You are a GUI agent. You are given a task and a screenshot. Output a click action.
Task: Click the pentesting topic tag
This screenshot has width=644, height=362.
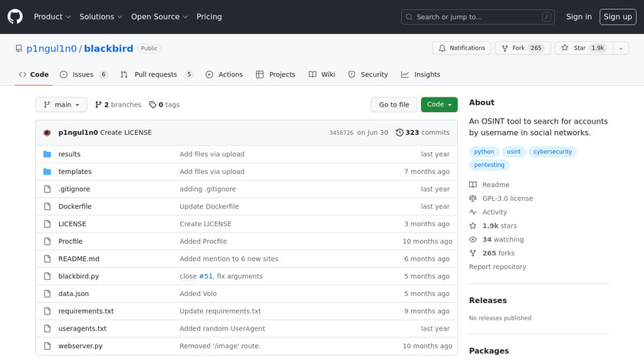tap(489, 165)
